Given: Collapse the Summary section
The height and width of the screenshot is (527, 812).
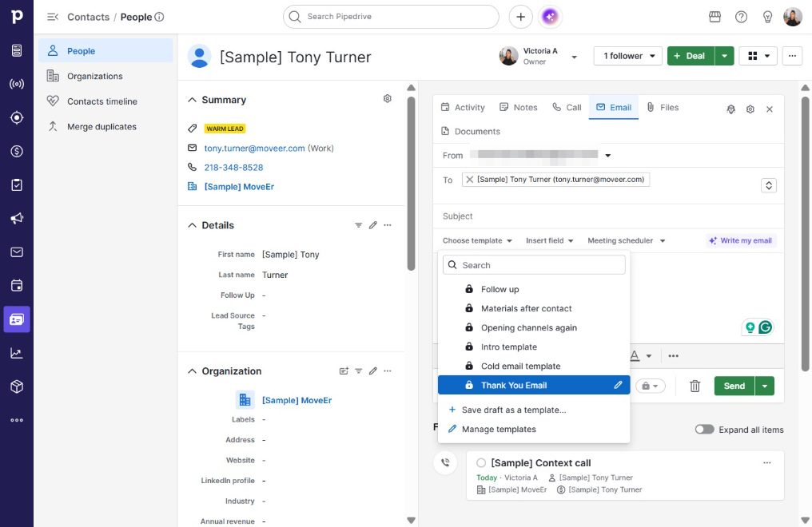Looking at the screenshot, I should tap(192, 100).
